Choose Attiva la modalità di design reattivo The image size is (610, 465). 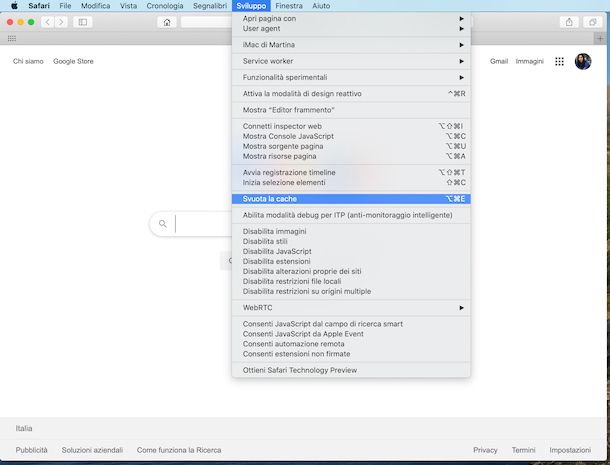coord(351,94)
